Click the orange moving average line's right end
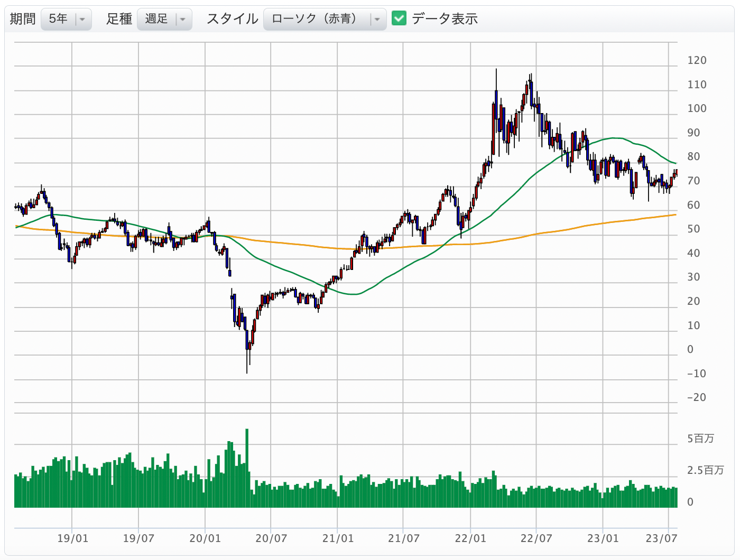 (675, 214)
